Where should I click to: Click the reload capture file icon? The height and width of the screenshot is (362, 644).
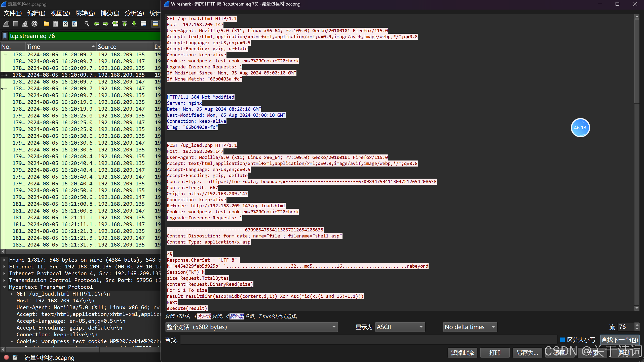[75, 24]
